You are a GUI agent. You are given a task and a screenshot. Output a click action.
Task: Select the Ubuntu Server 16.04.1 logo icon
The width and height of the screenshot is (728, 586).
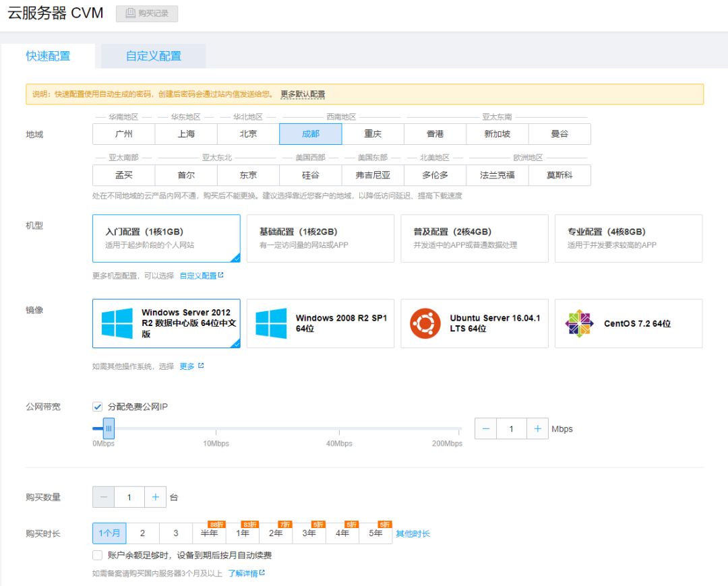point(427,323)
